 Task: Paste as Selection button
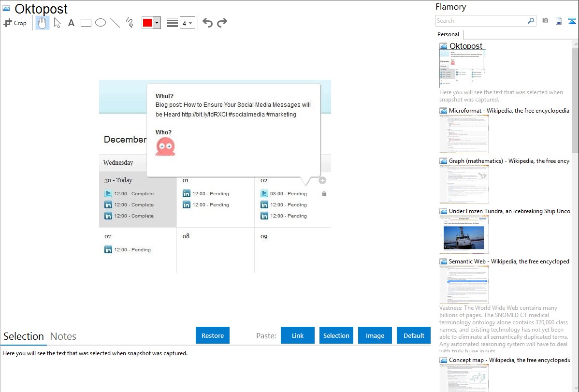[x=336, y=335]
